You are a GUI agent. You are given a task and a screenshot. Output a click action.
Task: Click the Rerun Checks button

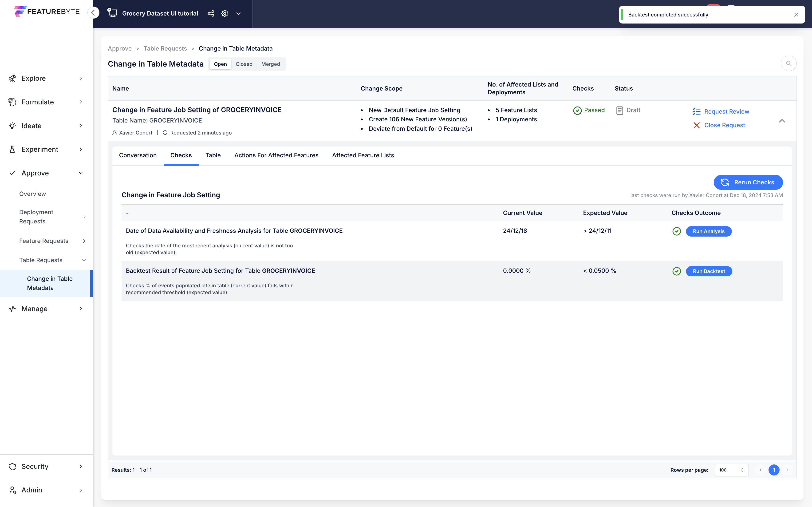(x=748, y=182)
